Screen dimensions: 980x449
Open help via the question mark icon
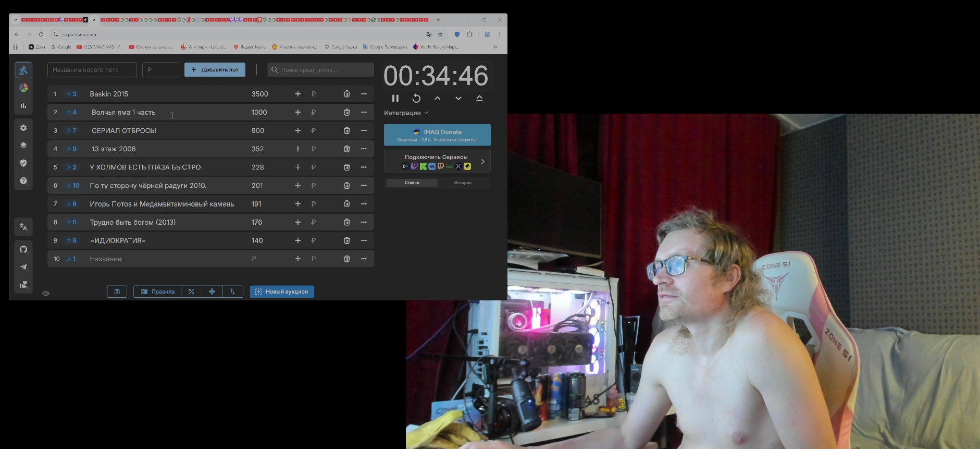click(x=23, y=181)
